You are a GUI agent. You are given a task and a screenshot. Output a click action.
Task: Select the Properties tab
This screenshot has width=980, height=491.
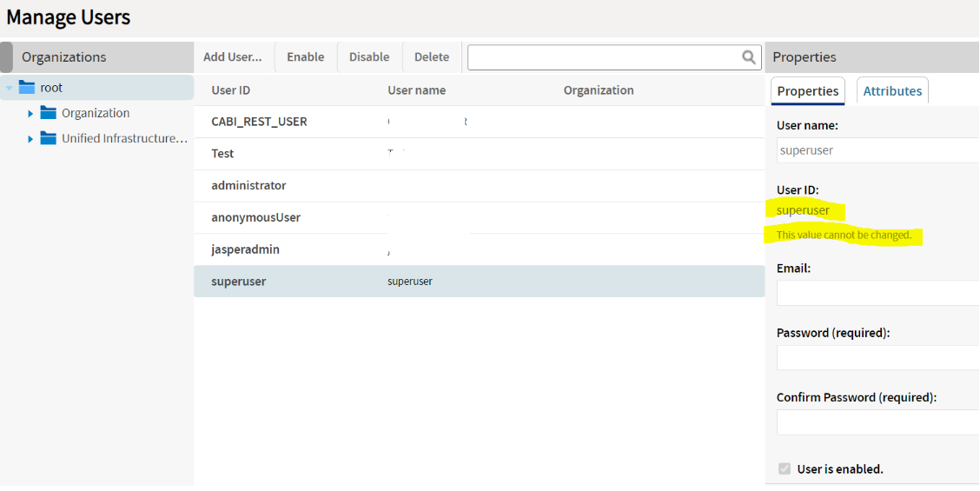[x=807, y=91]
